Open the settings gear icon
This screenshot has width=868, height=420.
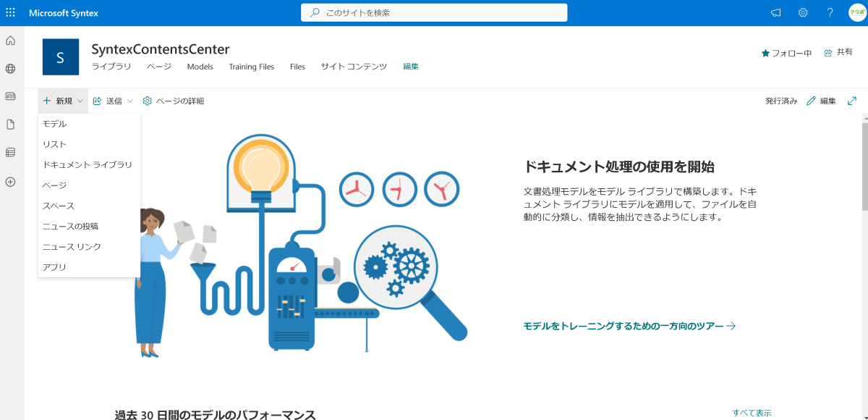[803, 13]
